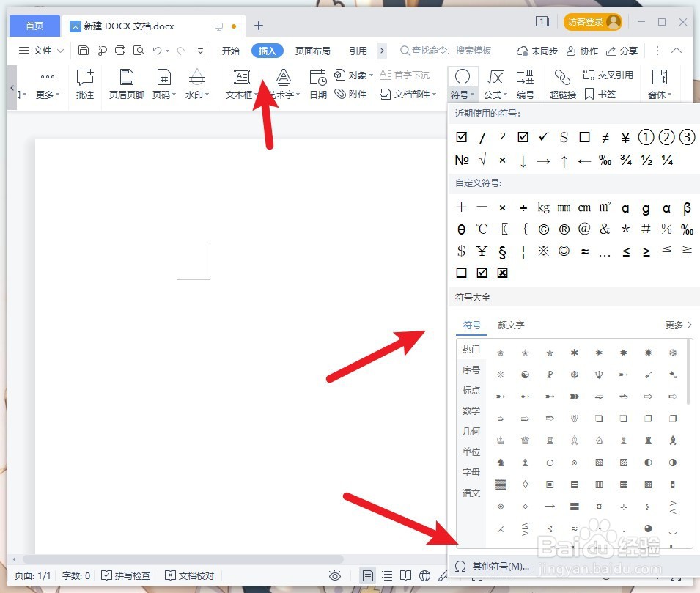This screenshot has height=593, width=700.
Task: Switch to outline view icon
Action: [387, 575]
